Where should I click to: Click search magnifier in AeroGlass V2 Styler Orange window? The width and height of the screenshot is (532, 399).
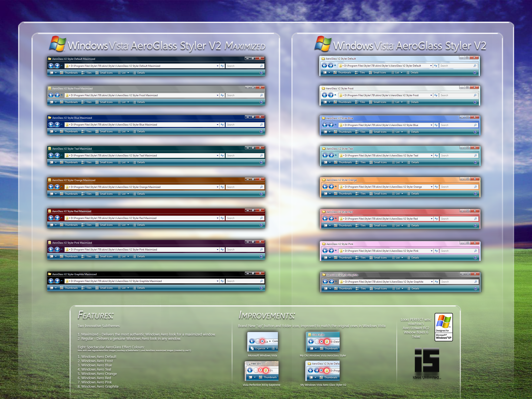click(475, 187)
